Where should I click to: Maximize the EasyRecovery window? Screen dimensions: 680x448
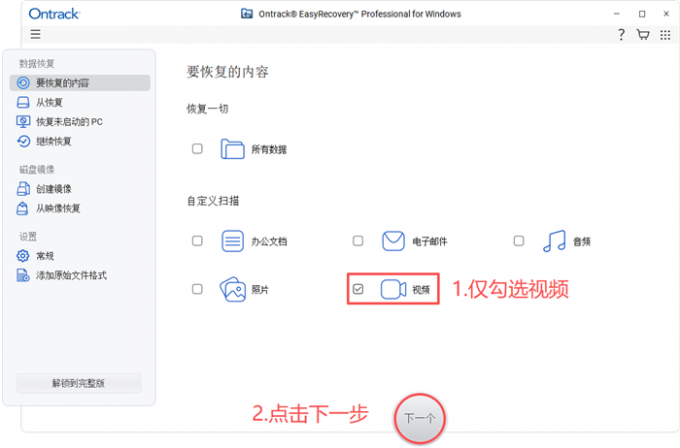[642, 14]
